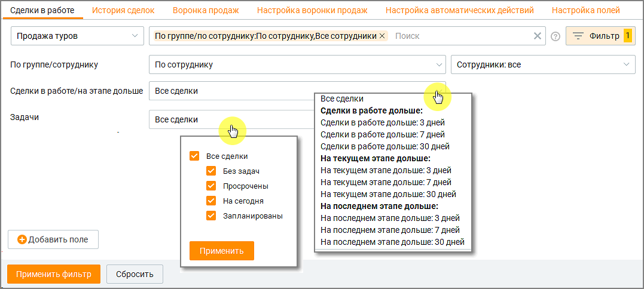The image size is (644, 289).
Task: Open 'Настройка автоматических действий' tab
Action: point(460,10)
